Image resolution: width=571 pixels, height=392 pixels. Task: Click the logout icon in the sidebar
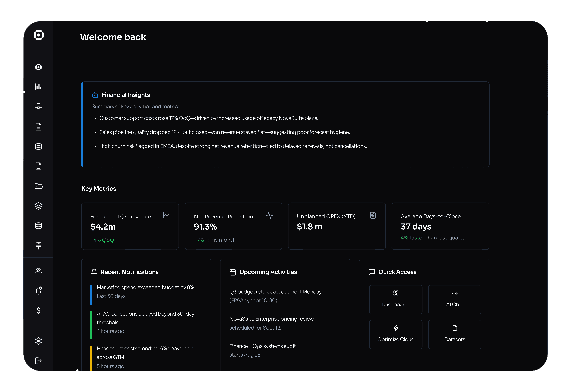38,361
